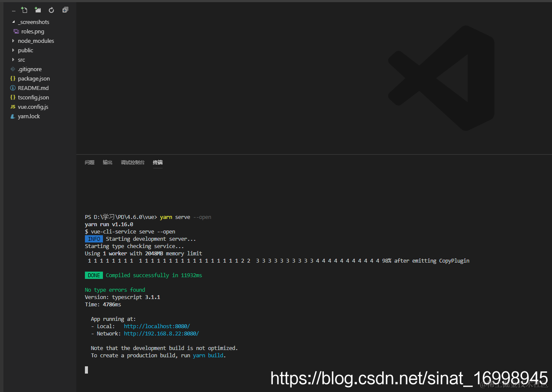Click 'Version: typescript 3.1.1' line
The height and width of the screenshot is (392, 552).
pyautogui.click(x=123, y=297)
